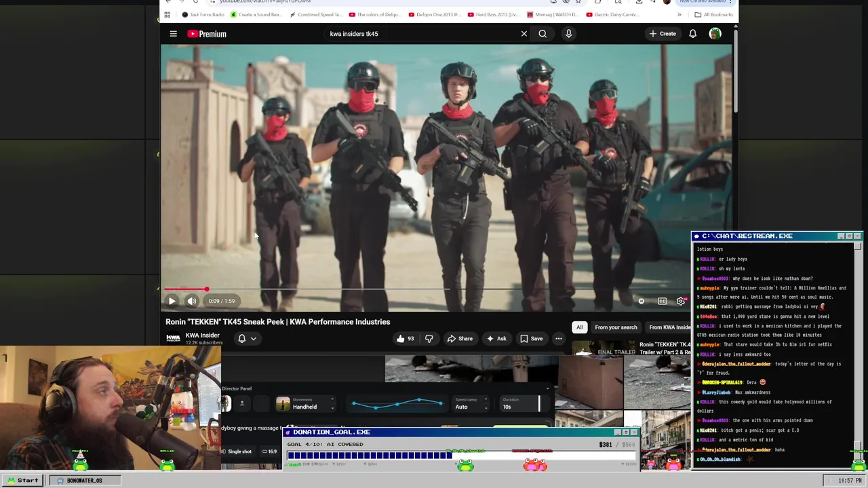Dislike the video

[x=429, y=339]
